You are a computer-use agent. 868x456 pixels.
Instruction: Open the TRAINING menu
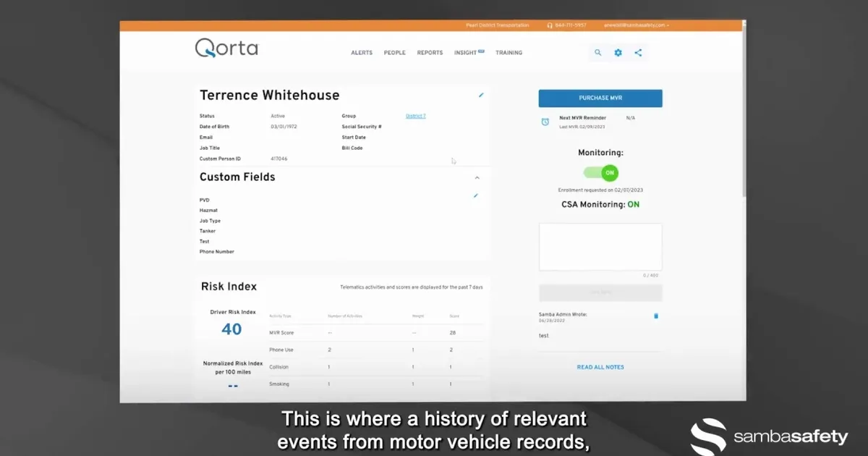point(509,53)
